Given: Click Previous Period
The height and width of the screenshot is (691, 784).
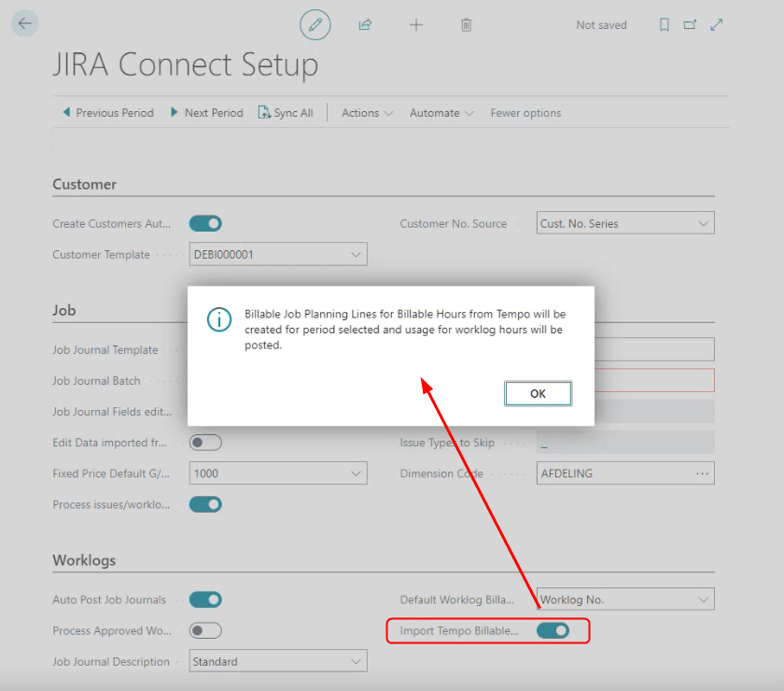Looking at the screenshot, I should [x=108, y=113].
